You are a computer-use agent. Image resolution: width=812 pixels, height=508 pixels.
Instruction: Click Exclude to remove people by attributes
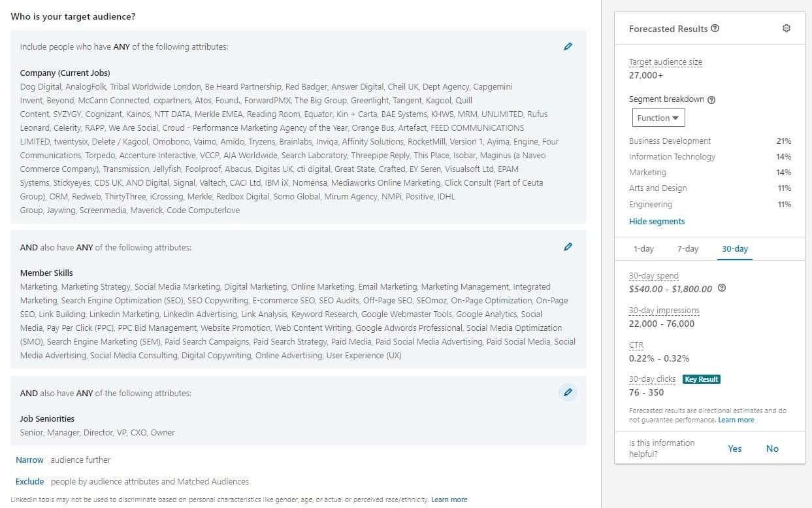tap(30, 482)
